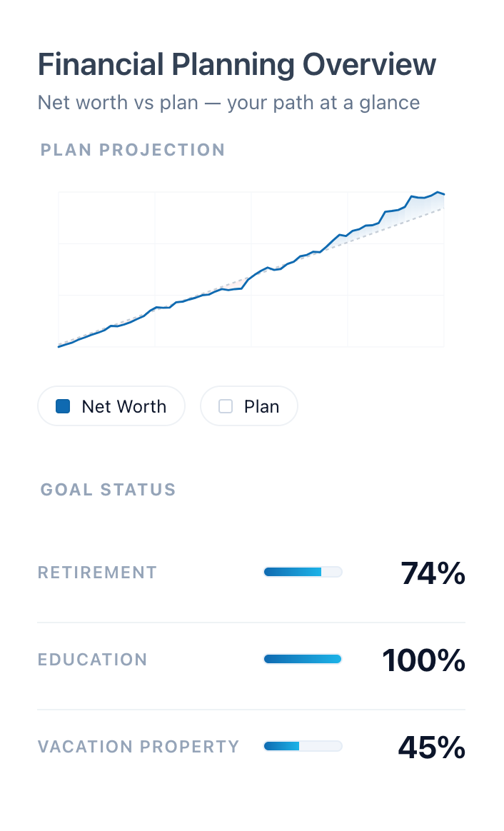Screen dimensions: 504x831
Task: Click the 100% education percentage value
Action: click(x=423, y=660)
